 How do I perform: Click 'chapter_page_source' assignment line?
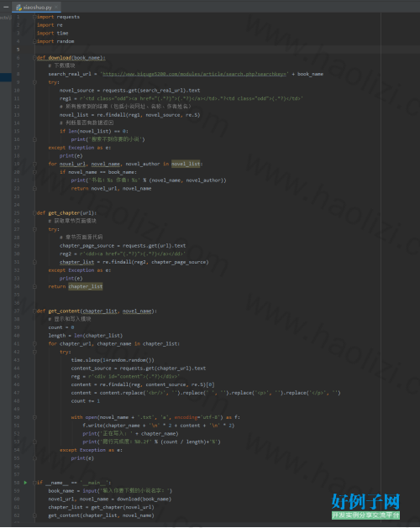click(x=123, y=245)
